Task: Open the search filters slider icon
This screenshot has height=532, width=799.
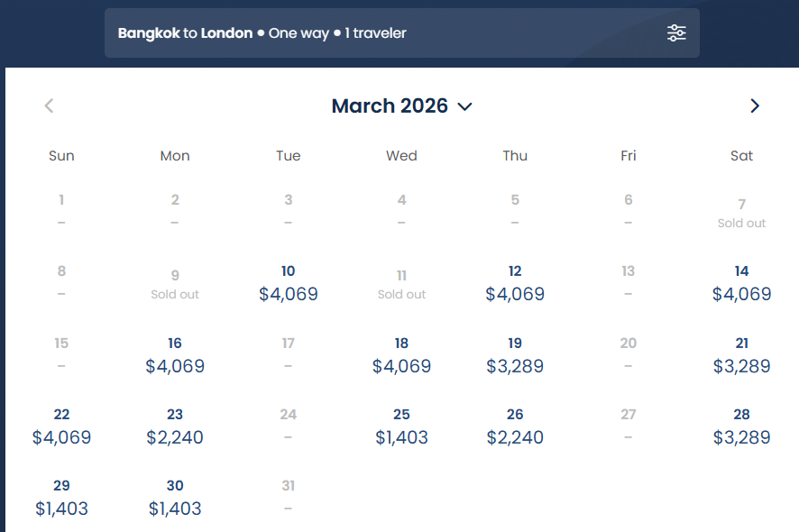Action: (x=676, y=33)
